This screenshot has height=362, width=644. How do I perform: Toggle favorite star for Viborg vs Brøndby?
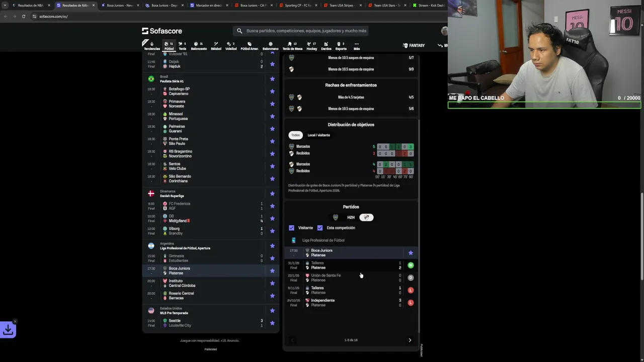pyautogui.click(x=272, y=231)
